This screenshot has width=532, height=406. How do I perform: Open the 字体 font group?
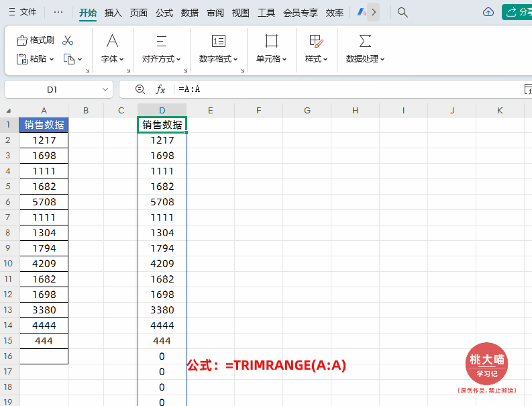pos(112,48)
